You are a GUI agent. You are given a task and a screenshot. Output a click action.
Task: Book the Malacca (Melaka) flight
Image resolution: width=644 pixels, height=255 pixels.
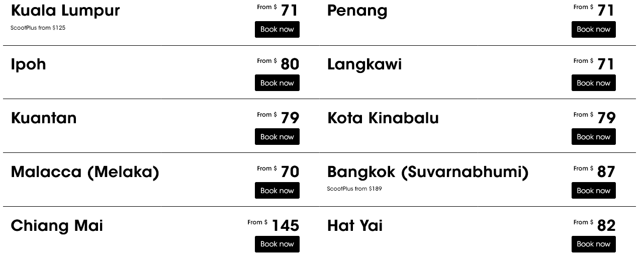point(277,191)
